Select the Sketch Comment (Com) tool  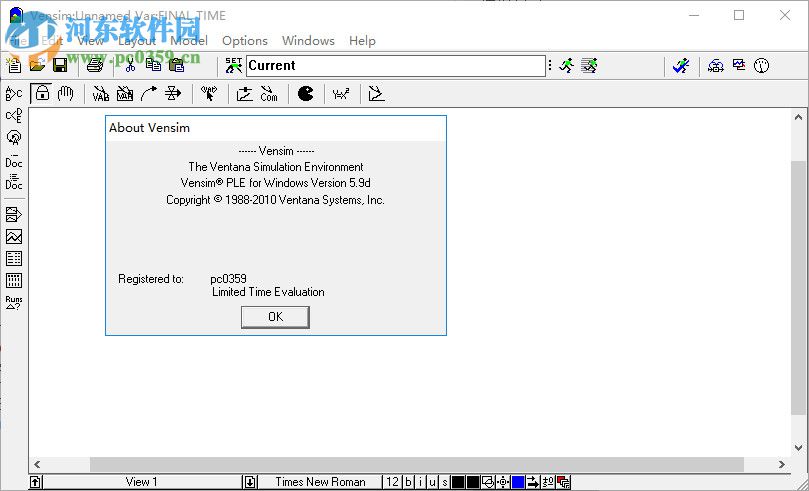coord(268,94)
